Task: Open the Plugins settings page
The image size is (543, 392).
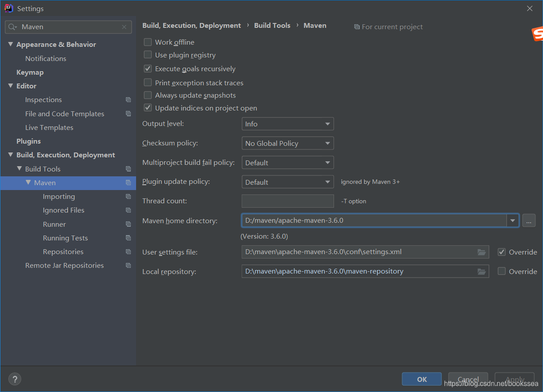Action: click(x=29, y=141)
